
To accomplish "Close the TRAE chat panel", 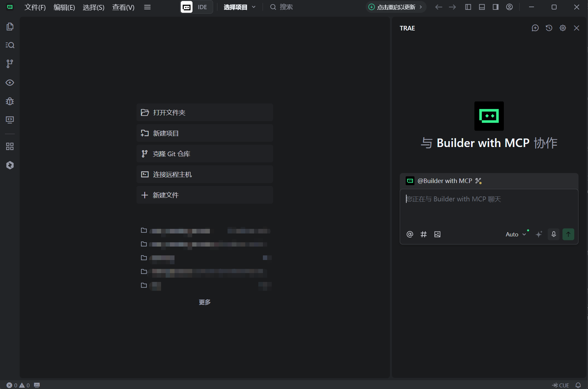I will [x=577, y=28].
